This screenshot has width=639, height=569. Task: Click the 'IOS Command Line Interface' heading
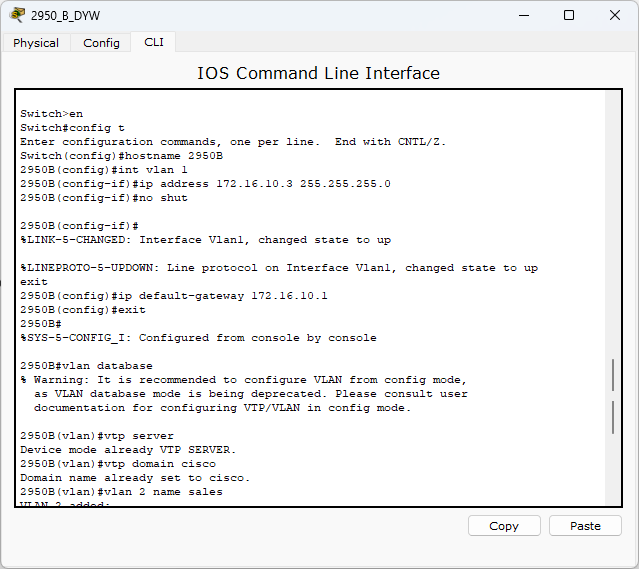[x=318, y=73]
